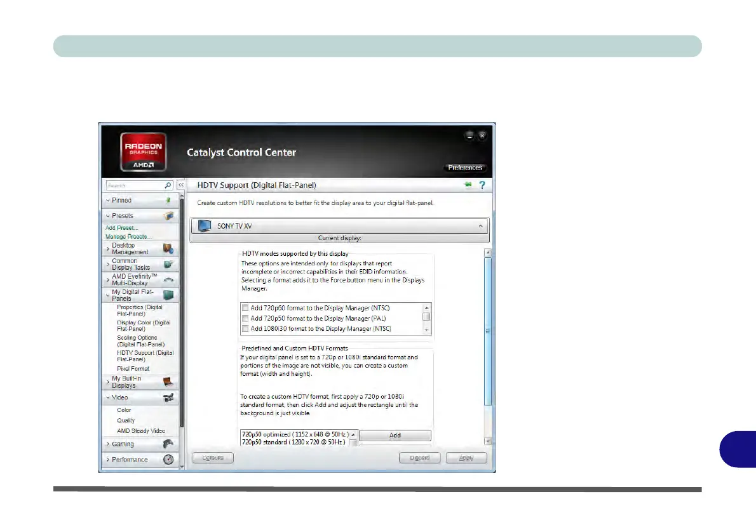This screenshot has width=756, height=532.
Task: Click the Defaults button
Action: pos(213,458)
